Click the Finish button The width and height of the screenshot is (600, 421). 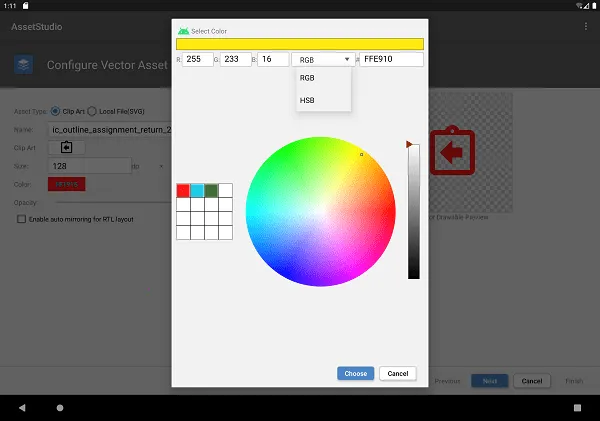(x=574, y=381)
